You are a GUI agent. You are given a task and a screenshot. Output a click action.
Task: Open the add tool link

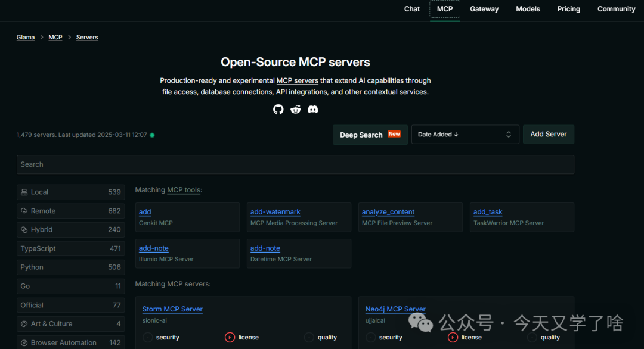point(145,212)
